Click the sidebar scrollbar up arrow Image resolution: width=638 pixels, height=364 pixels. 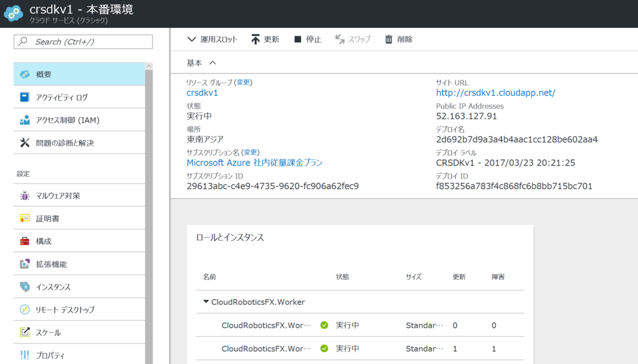[x=149, y=66]
